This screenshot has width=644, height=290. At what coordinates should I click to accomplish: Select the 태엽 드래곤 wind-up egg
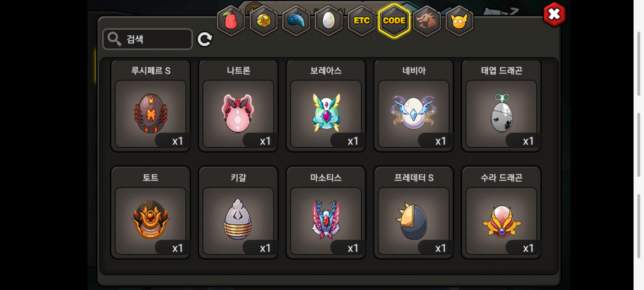(502, 106)
